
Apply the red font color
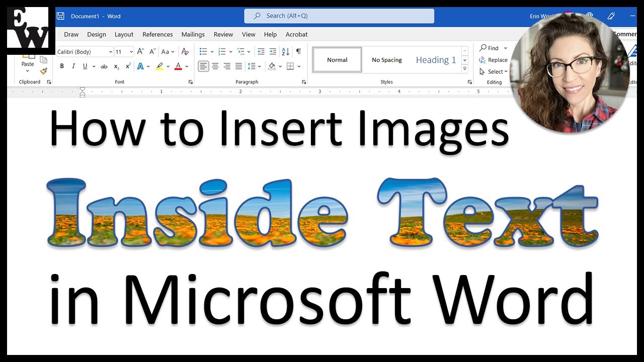click(x=178, y=66)
